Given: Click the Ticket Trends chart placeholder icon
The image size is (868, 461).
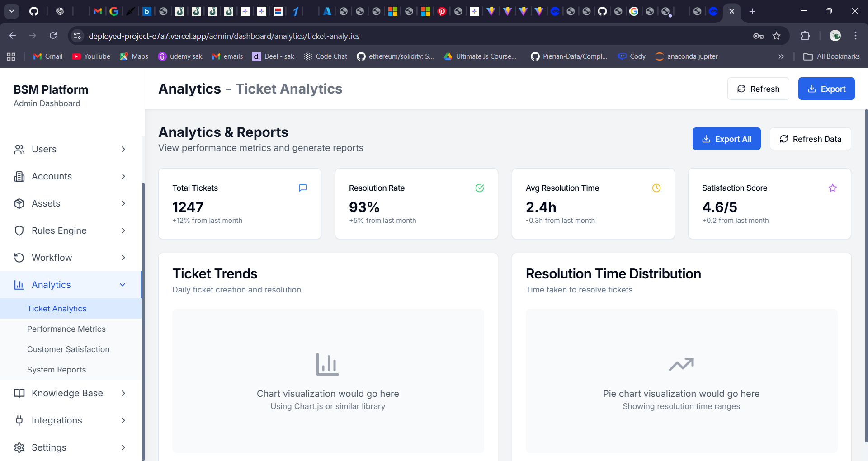Looking at the screenshot, I should pyautogui.click(x=328, y=364).
